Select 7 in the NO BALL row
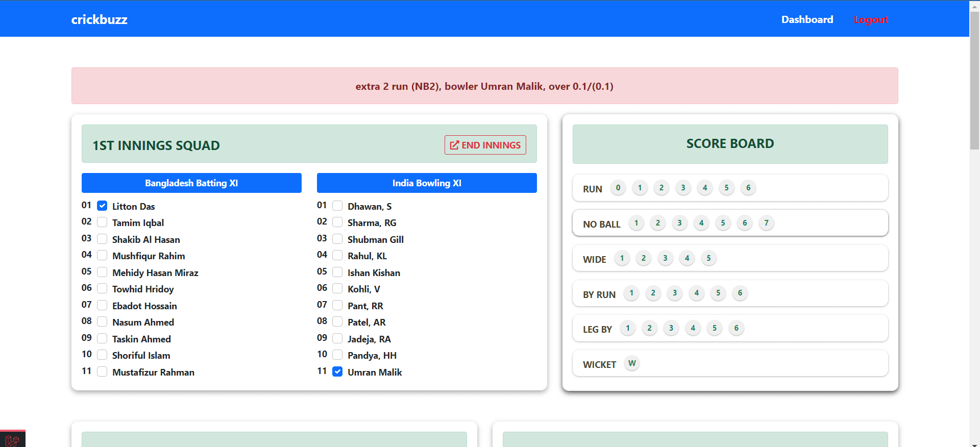 [x=766, y=223]
